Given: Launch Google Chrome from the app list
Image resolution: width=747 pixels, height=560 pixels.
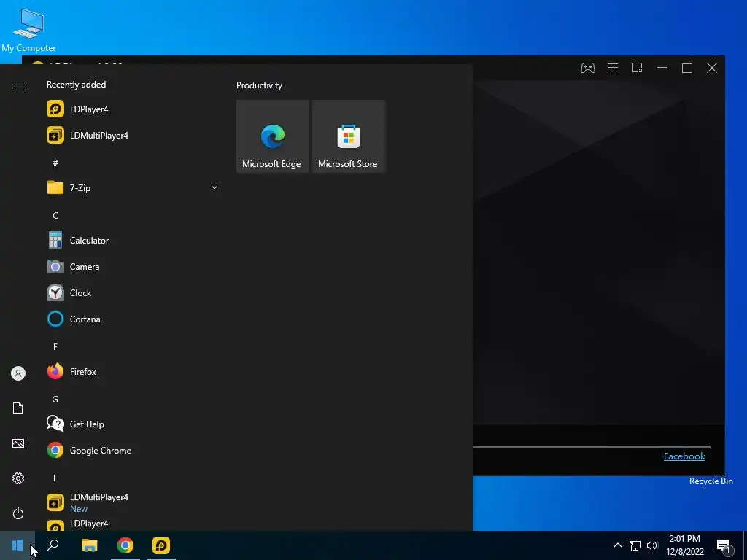Looking at the screenshot, I should 132,450.
